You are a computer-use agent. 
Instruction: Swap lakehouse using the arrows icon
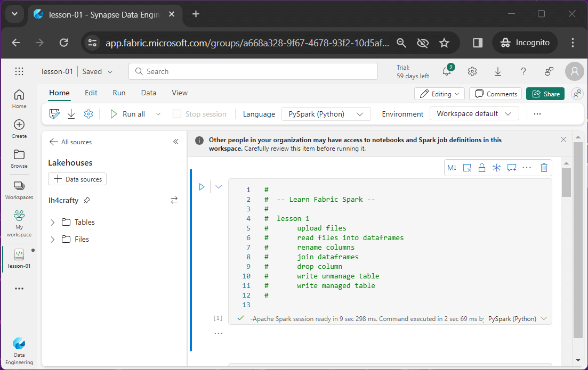[x=174, y=200]
